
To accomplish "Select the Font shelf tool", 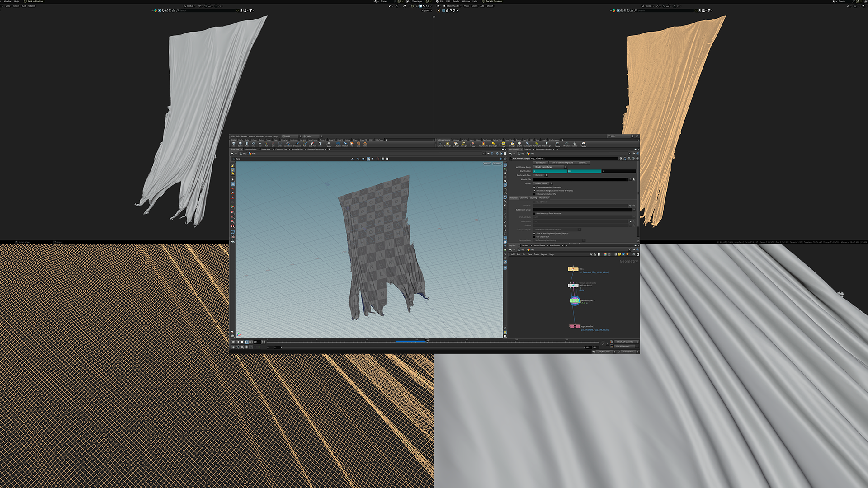I will 320,144.
